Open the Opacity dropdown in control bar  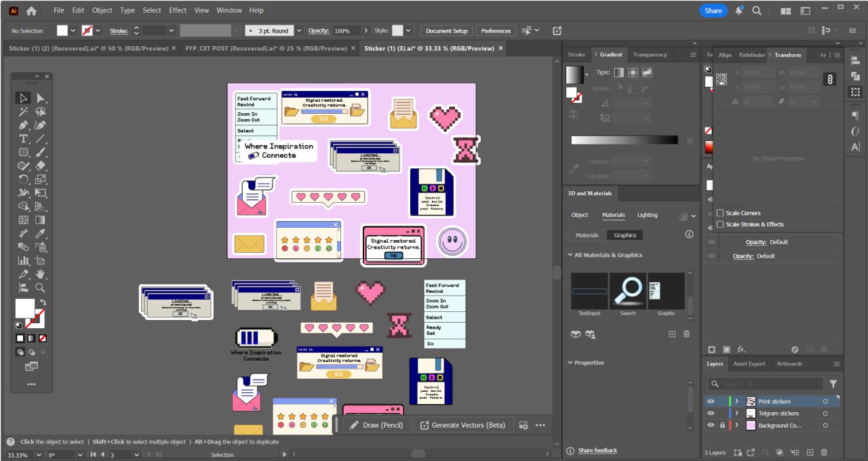[366, 31]
